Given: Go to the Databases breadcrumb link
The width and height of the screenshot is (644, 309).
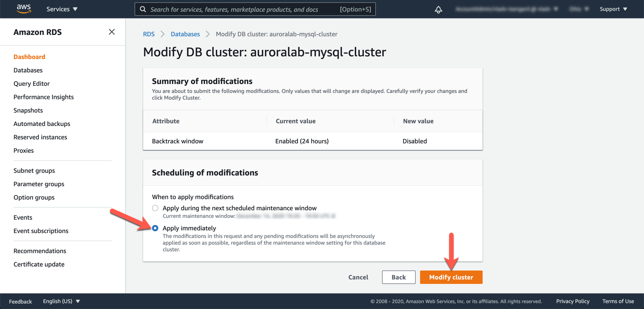Looking at the screenshot, I should coord(185,34).
